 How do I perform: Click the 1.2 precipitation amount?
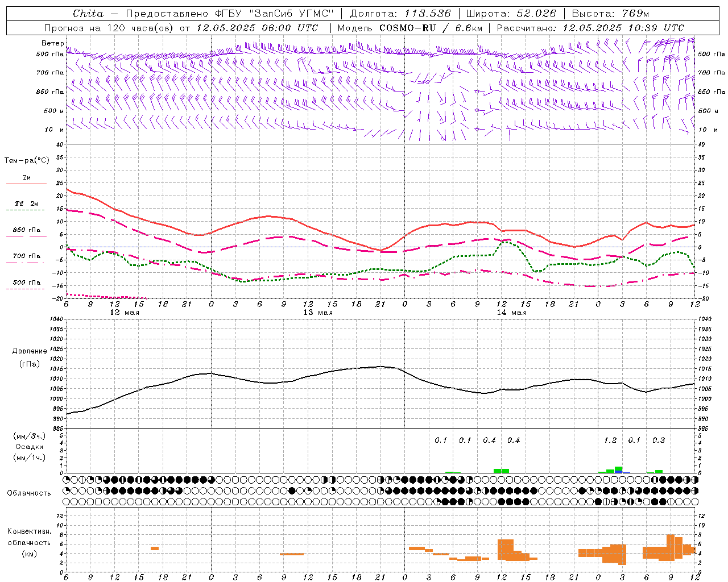click(x=610, y=440)
